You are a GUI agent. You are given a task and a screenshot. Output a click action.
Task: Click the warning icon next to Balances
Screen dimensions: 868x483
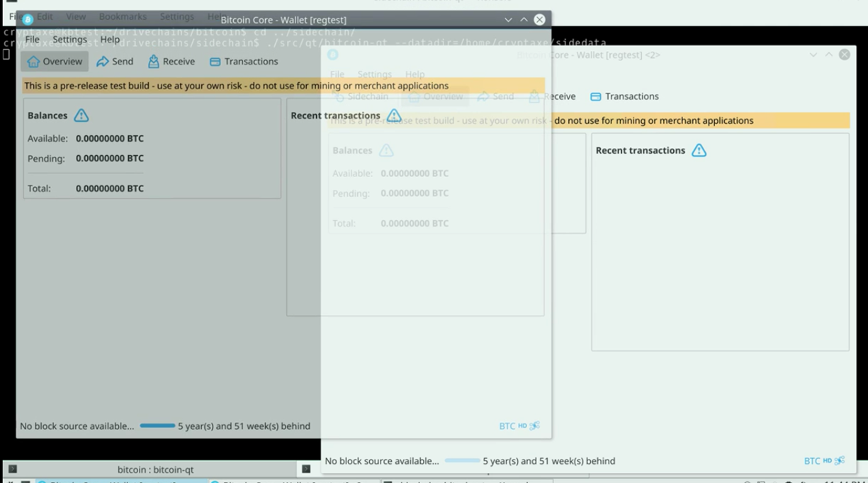(x=81, y=115)
